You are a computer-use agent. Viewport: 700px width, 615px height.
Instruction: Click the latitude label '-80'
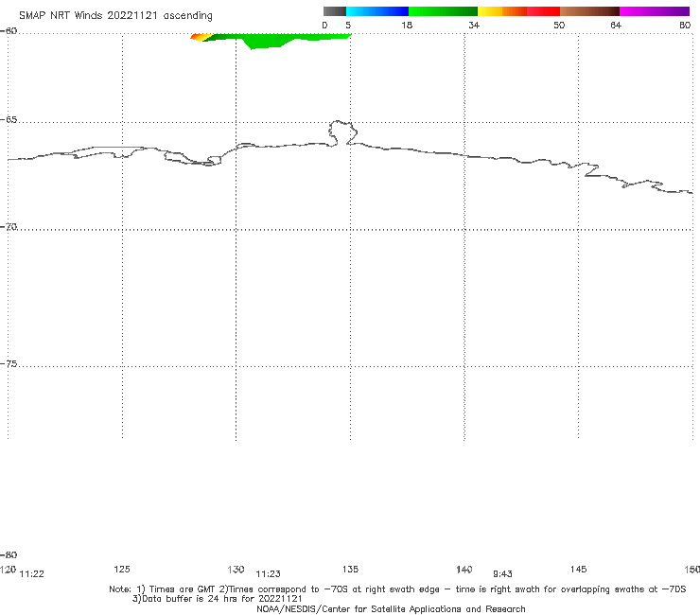click(9, 555)
